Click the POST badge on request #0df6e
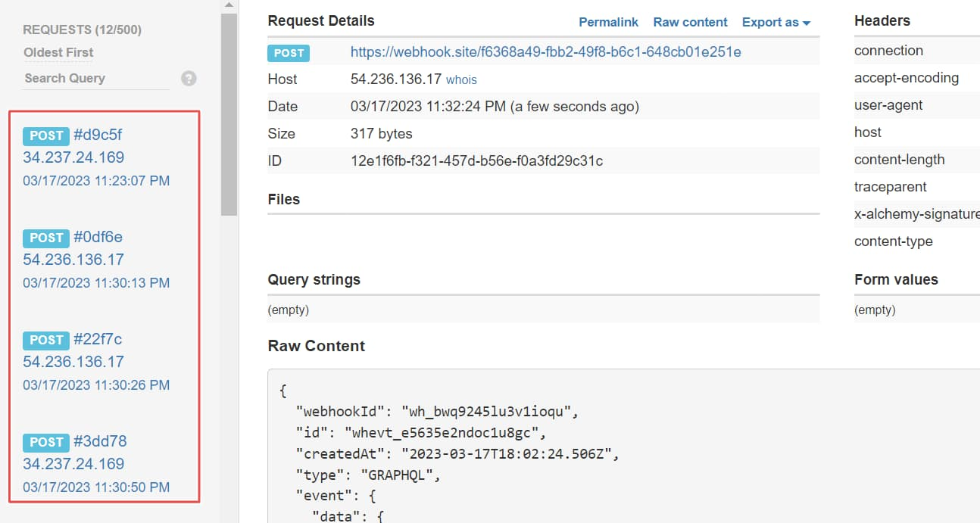This screenshot has height=523, width=980. tap(46, 238)
